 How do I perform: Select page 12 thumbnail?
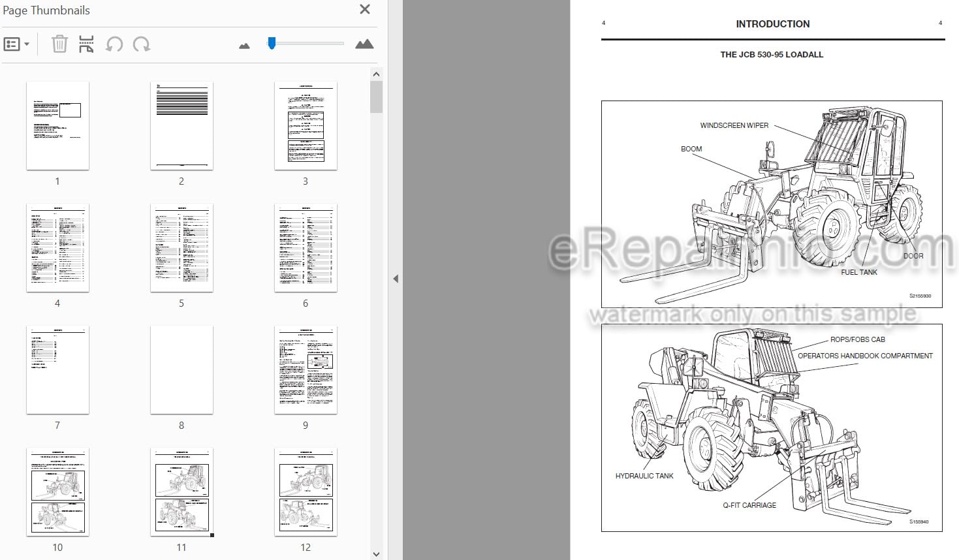306,491
